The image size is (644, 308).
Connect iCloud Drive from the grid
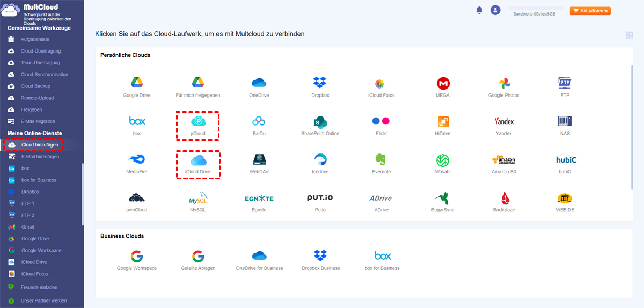[x=198, y=164]
